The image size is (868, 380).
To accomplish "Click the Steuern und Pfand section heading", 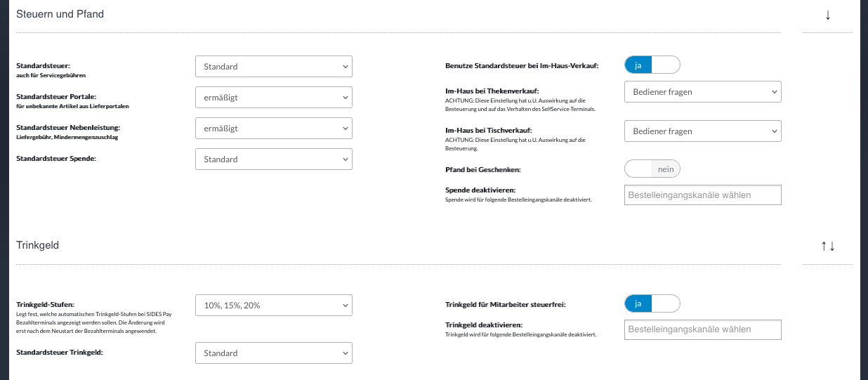I will tap(60, 14).
